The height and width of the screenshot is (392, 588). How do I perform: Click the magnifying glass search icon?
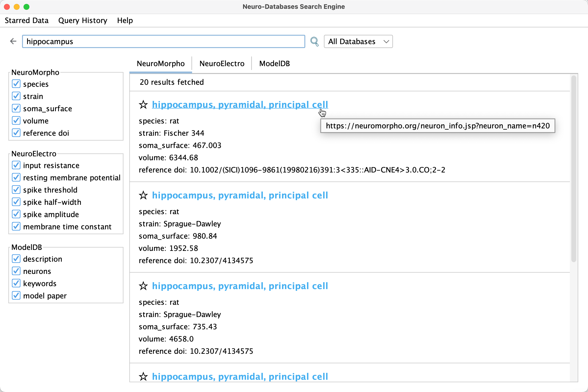click(314, 41)
